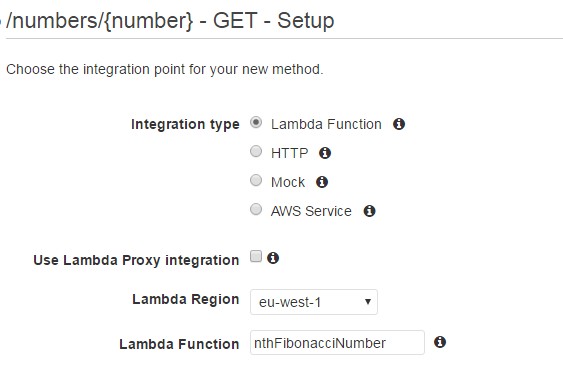Enable the Use Lambda Proxy integration checkbox
The image size is (563, 384).
click(256, 256)
